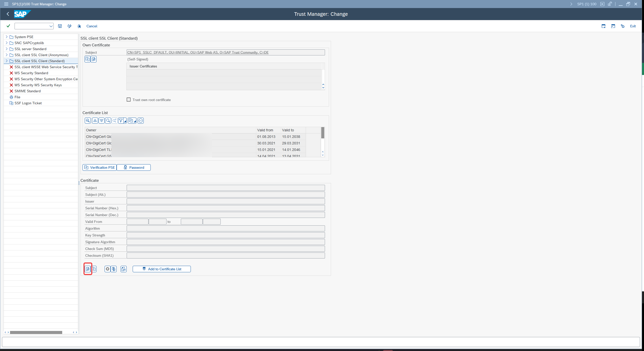Click the Certificate Subject input field
The width and height of the screenshot is (644, 351).
tap(226, 188)
